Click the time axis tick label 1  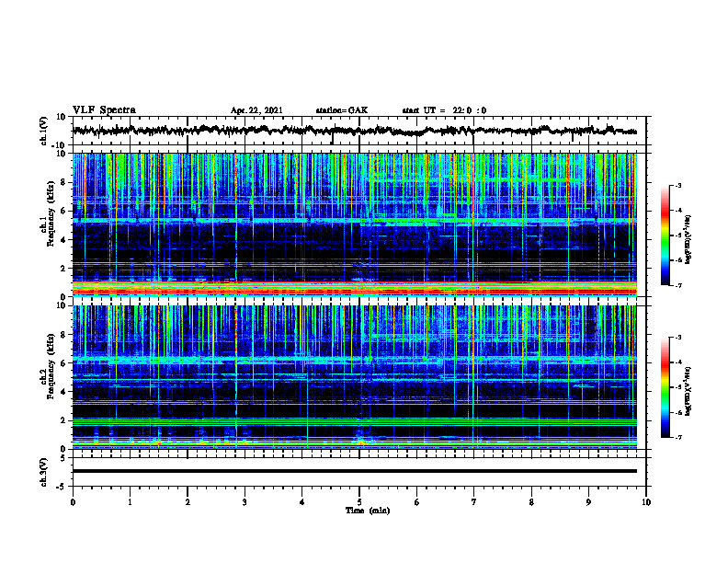[x=130, y=502]
